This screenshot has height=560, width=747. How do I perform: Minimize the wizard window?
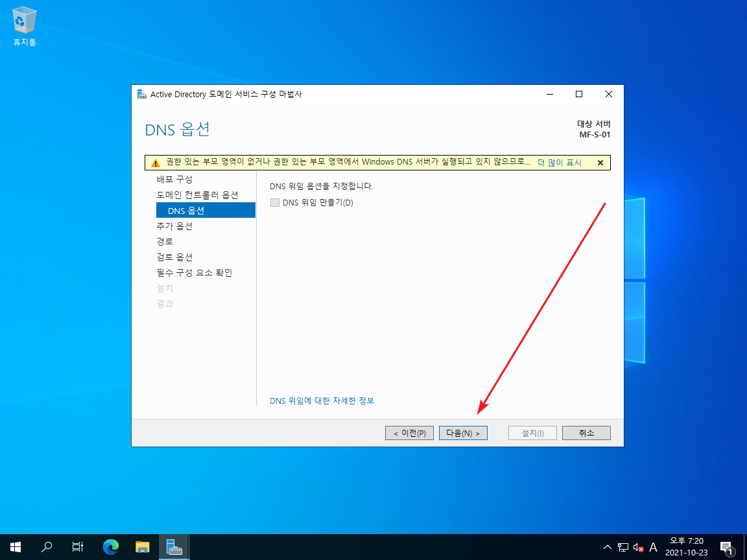pos(550,94)
